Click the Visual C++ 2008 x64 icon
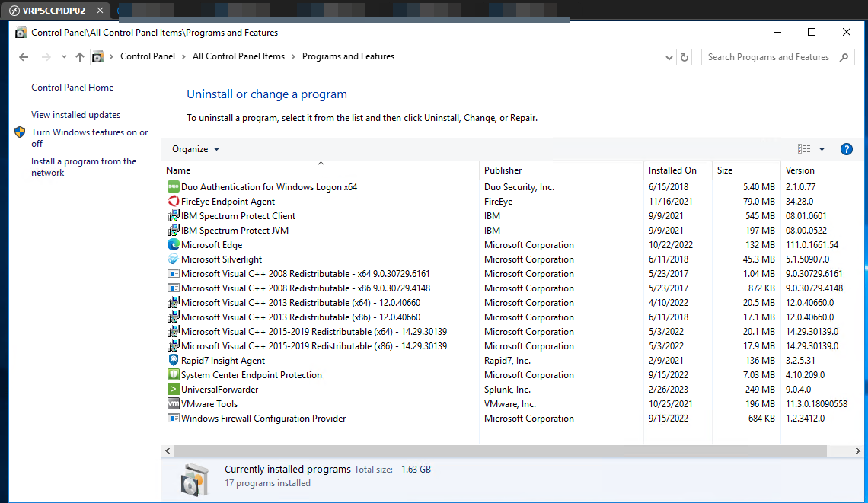This screenshot has width=868, height=503. (x=174, y=273)
